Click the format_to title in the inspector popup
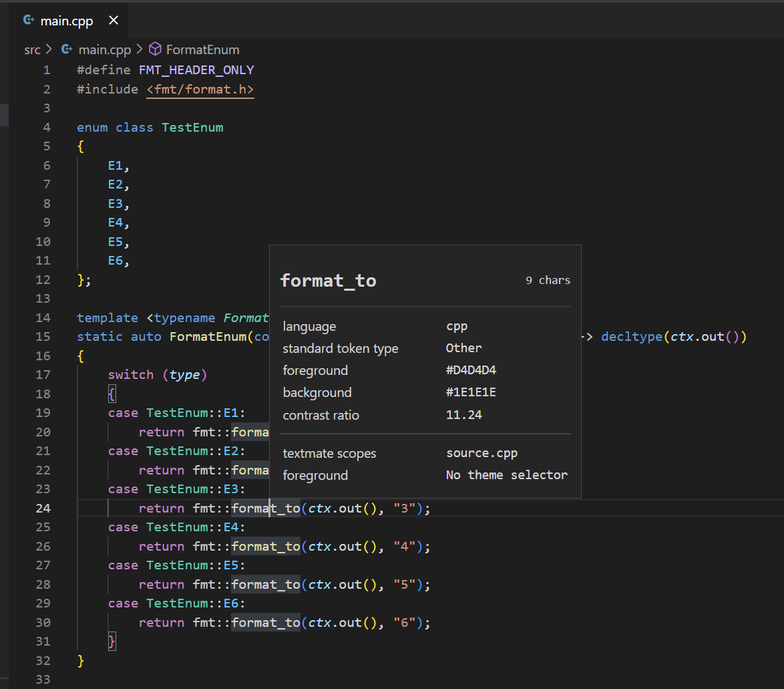784x689 pixels. coord(328,281)
